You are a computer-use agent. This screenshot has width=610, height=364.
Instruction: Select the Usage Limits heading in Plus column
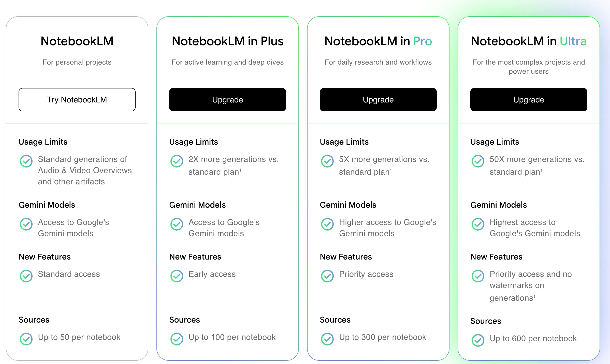[x=194, y=142]
